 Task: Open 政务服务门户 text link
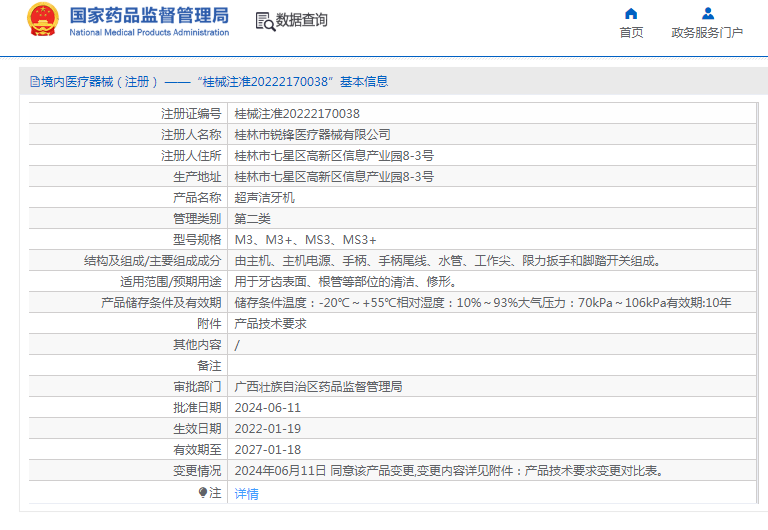[x=707, y=33]
